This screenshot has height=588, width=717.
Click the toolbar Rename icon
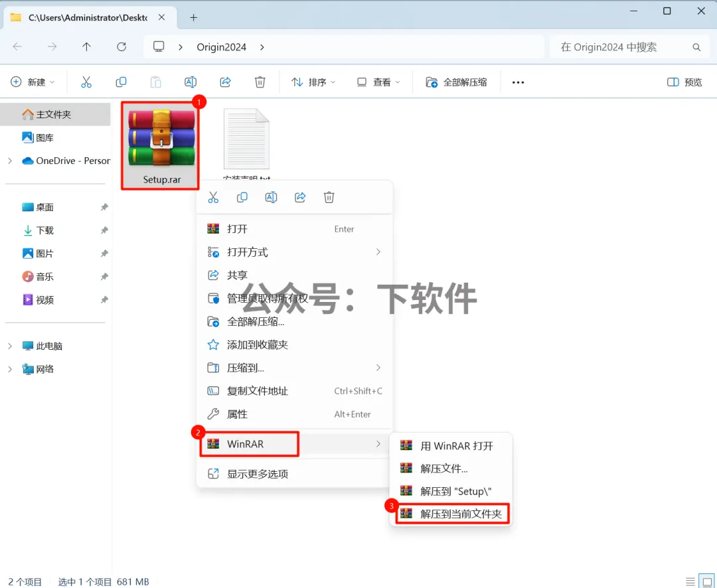point(191,82)
